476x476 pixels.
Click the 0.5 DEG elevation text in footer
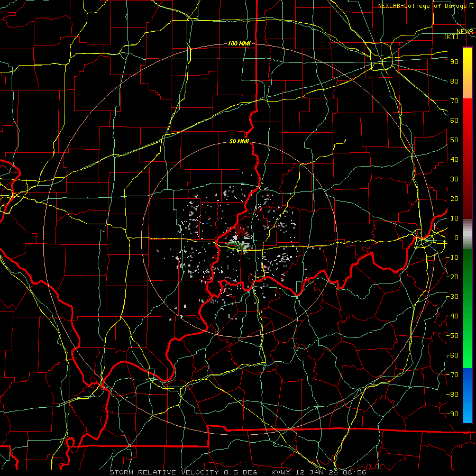240,472
